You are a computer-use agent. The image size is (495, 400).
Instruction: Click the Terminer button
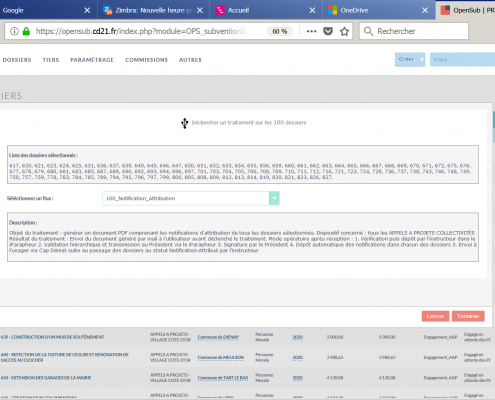coord(468,316)
